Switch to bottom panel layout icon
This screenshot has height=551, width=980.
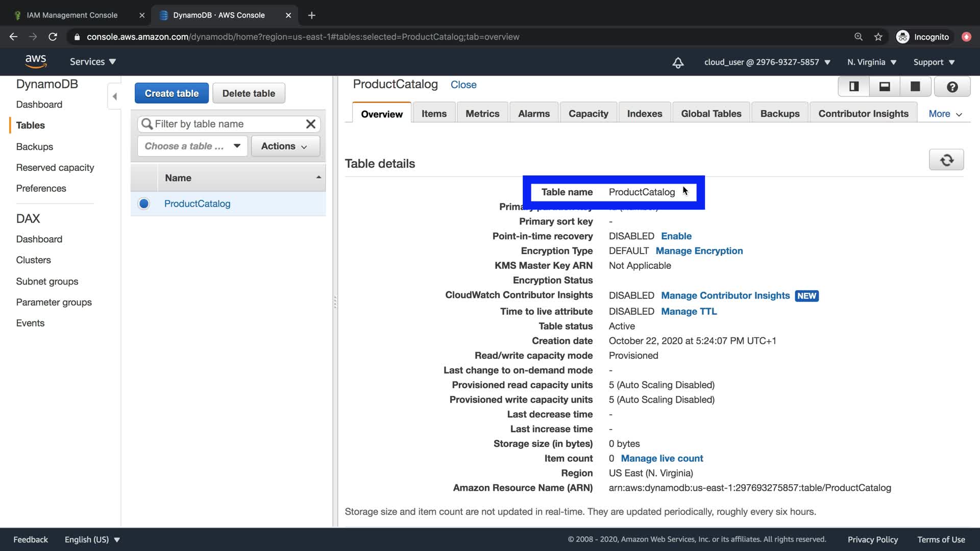point(885,87)
